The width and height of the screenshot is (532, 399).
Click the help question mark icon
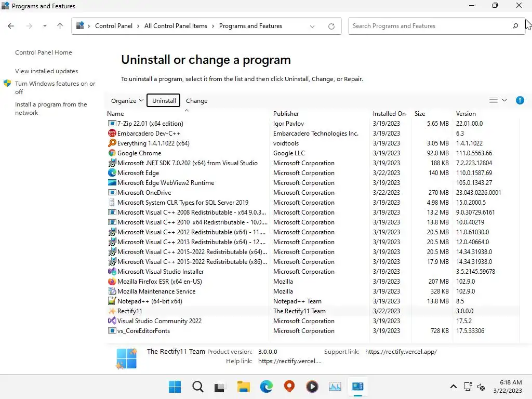tap(520, 100)
